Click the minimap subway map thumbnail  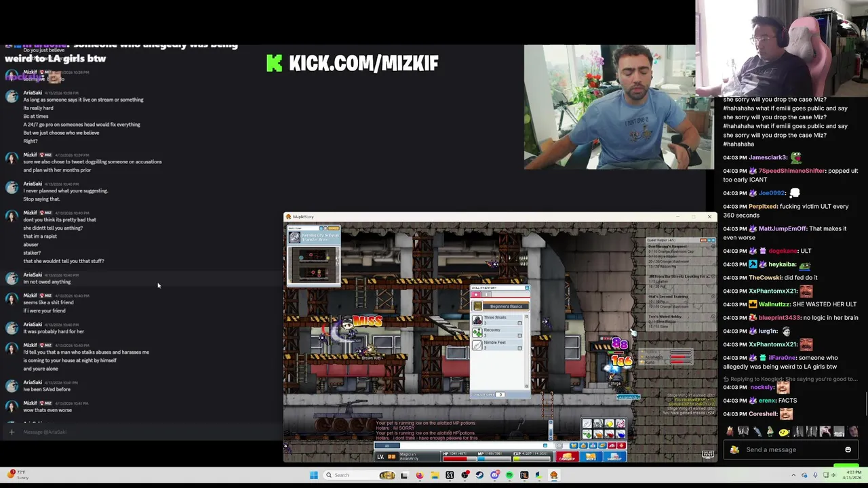coord(313,264)
